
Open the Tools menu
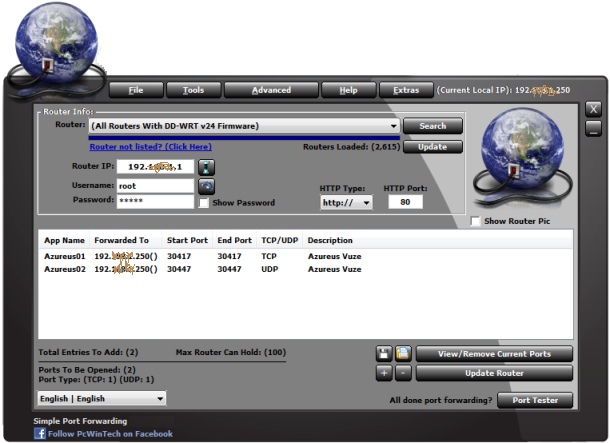point(193,90)
